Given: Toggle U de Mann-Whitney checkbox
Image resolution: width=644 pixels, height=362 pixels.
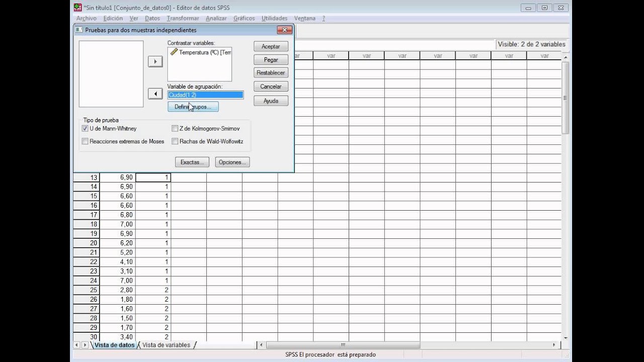Looking at the screenshot, I should [85, 129].
